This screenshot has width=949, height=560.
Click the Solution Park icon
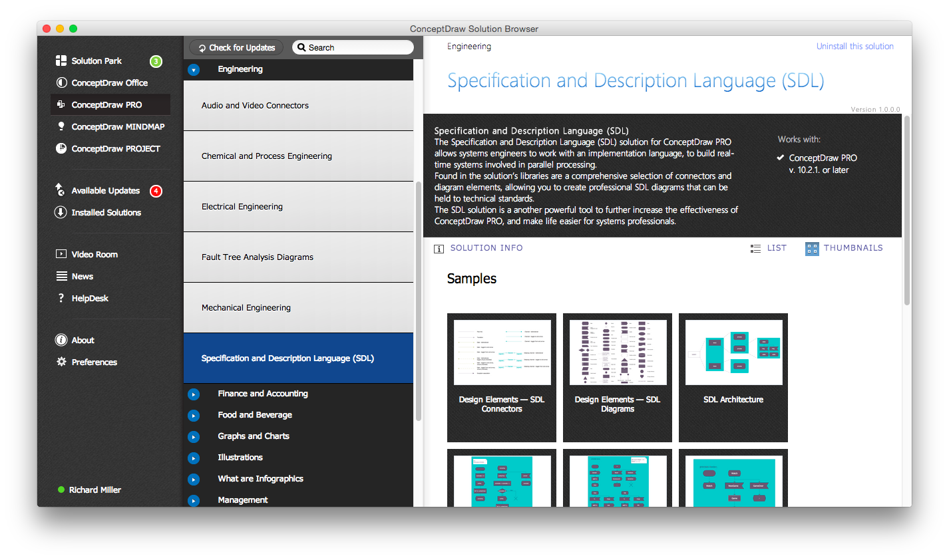[61, 61]
